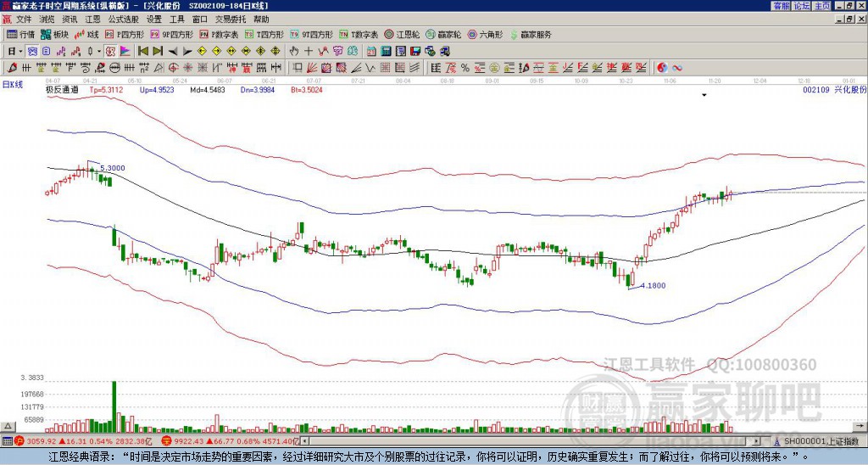This screenshot has width=868, height=465.
Task: Open the calendar icon in toolbar
Action: [371, 52]
